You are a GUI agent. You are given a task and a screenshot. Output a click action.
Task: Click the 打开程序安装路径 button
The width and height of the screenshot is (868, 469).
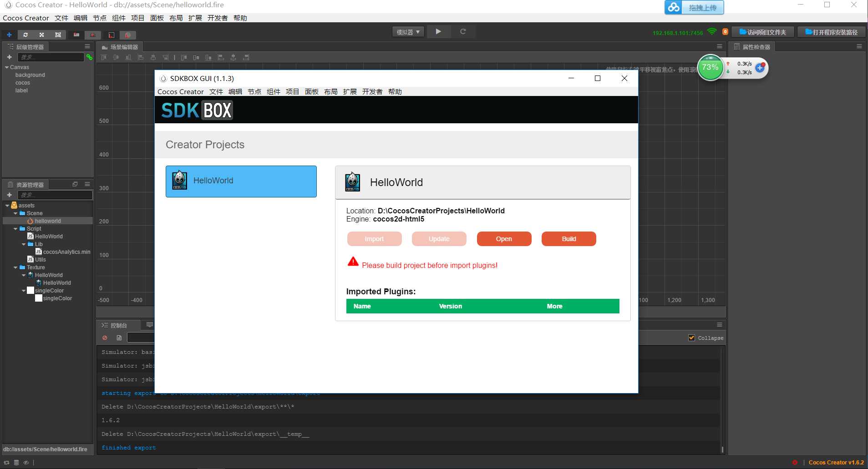pos(831,32)
